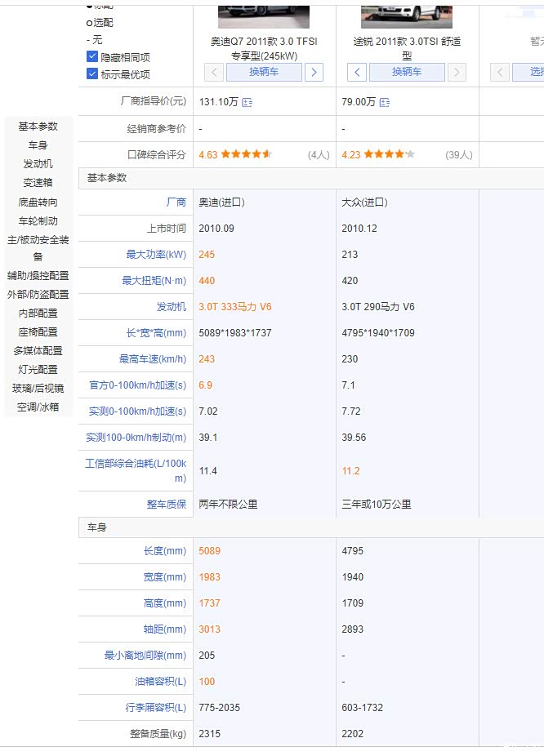544x756 pixels.
Task: Click 换辆车 button under Audi Q7
Action: tap(264, 73)
